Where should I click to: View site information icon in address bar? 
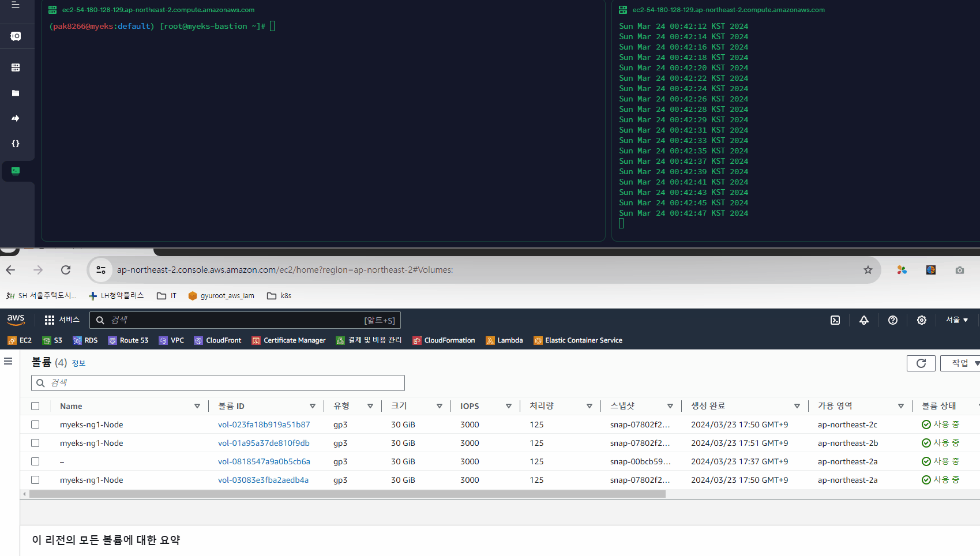click(x=101, y=270)
